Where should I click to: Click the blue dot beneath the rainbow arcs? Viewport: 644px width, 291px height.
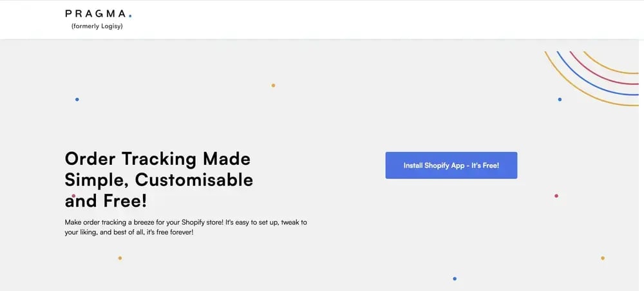[x=560, y=99]
